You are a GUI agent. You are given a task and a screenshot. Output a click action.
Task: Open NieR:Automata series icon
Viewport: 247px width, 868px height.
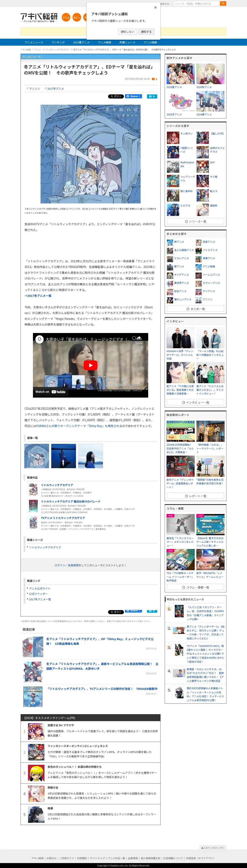tap(173, 167)
